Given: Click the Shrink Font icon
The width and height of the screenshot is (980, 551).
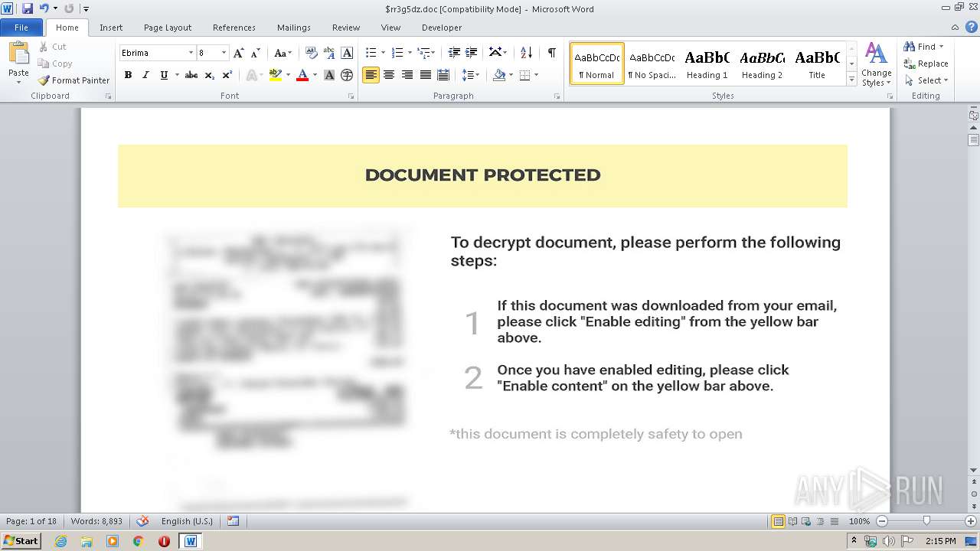Looking at the screenshot, I should point(256,53).
